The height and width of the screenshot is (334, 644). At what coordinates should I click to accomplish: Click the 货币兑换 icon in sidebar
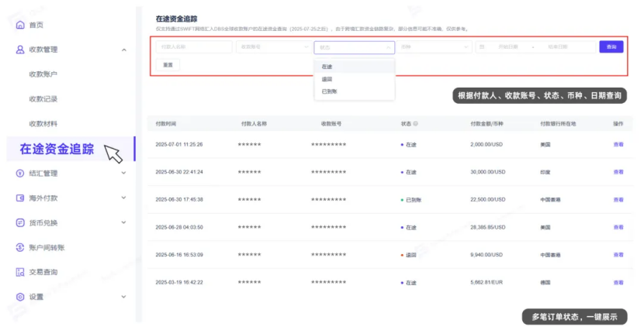(20, 222)
